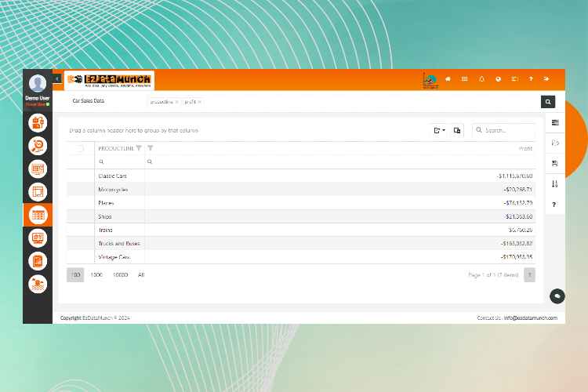The width and height of the screenshot is (588, 392).
Task: Click the open folder icon in right panel
Action: (x=555, y=143)
